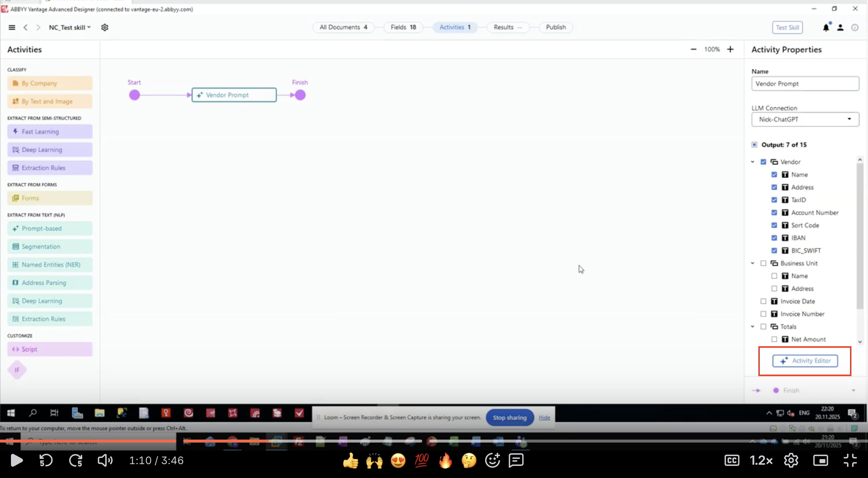Open the LLM Connection dropdown
This screenshot has height=478, width=868.
pyautogui.click(x=805, y=119)
